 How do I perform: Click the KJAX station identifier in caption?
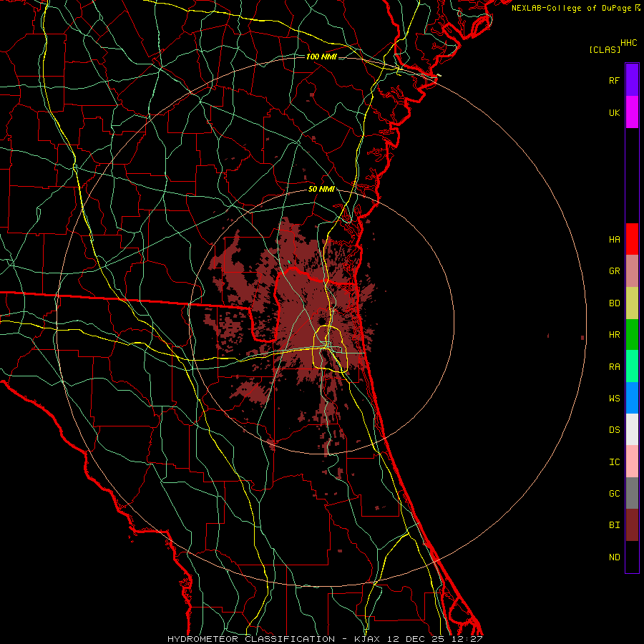pyautogui.click(x=367, y=639)
